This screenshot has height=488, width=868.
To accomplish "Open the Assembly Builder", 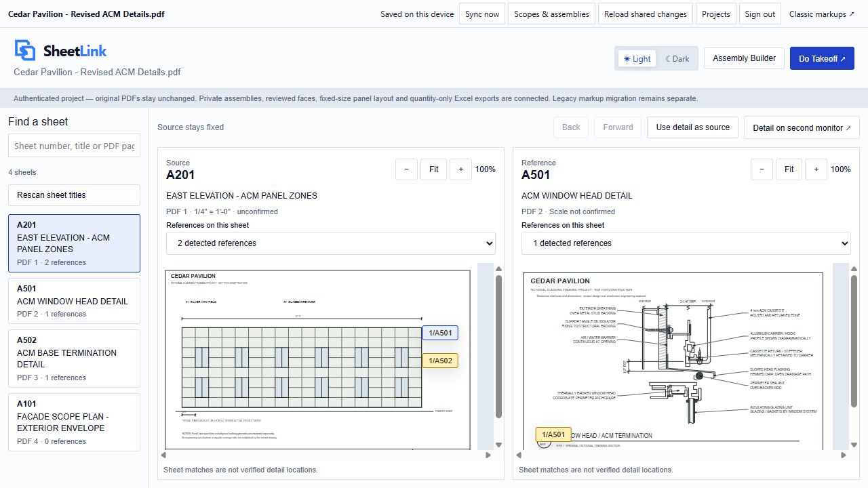I will point(744,58).
